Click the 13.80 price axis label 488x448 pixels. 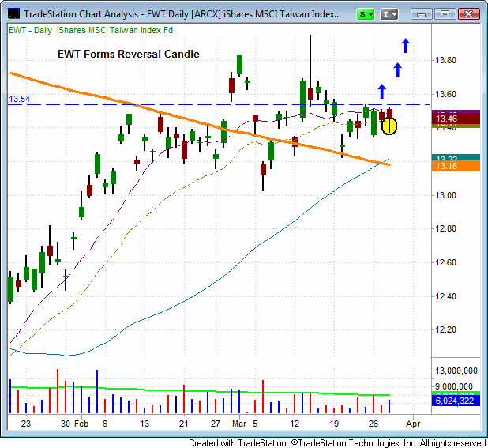click(x=446, y=60)
